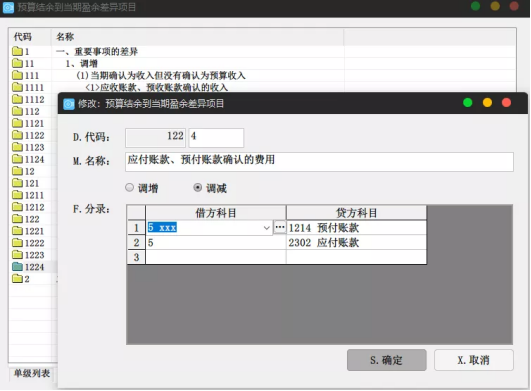Image resolution: width=531 pixels, height=391 pixels.
Task: Click folder icon of code 1112
Action: (x=17, y=99)
